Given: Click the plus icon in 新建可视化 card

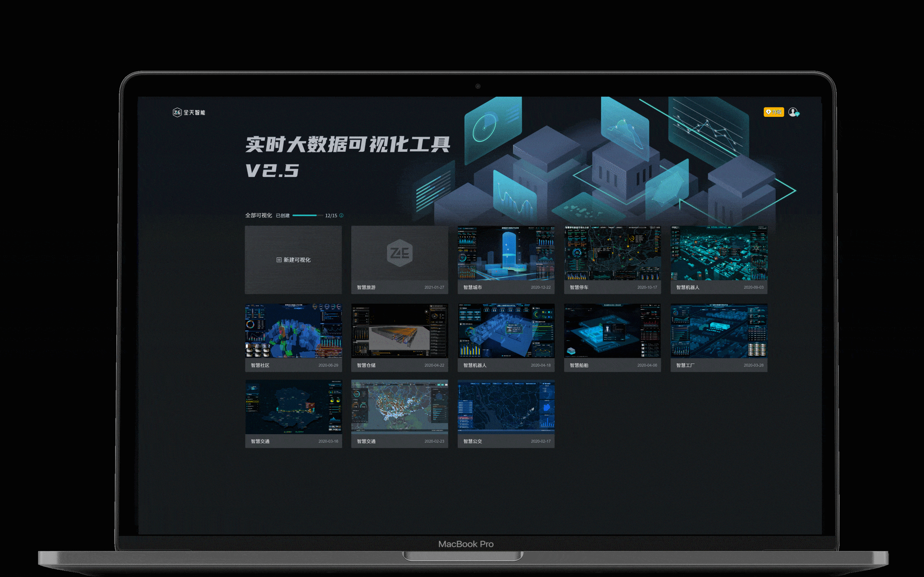Looking at the screenshot, I should pyautogui.click(x=279, y=260).
